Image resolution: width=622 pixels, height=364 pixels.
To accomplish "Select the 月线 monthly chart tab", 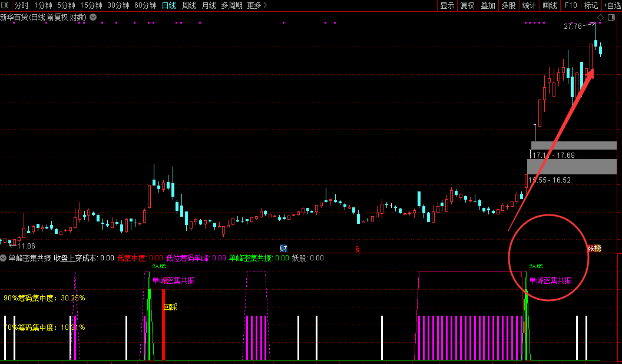I will click(x=209, y=5).
